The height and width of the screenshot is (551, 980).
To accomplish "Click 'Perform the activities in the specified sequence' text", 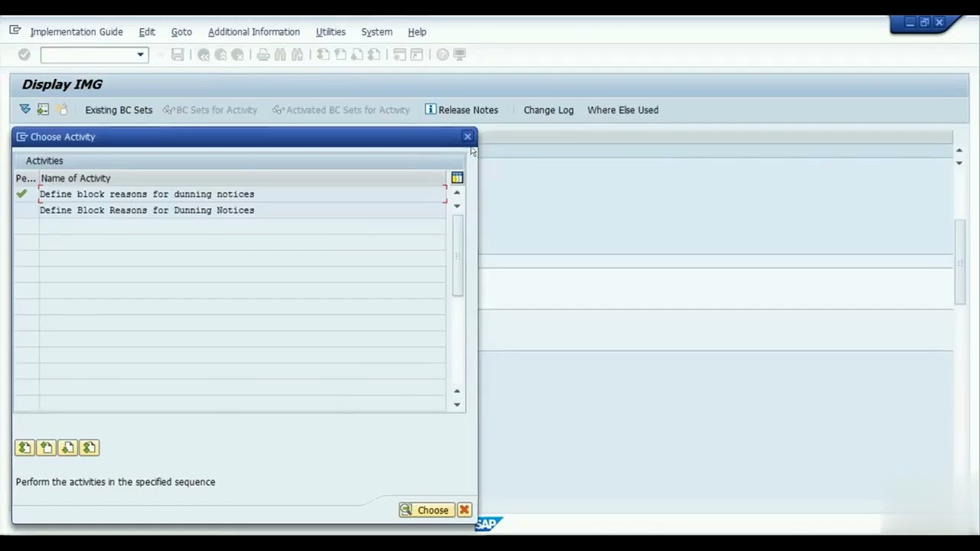I will 116,482.
